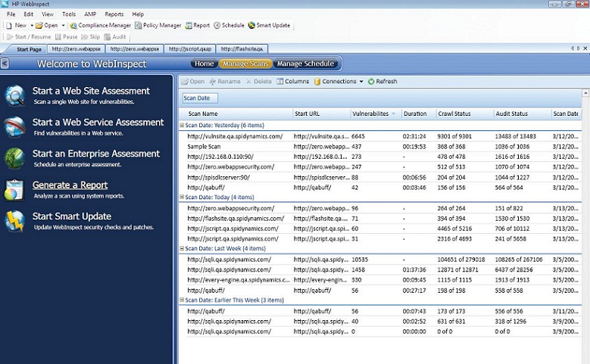The image size is (590, 364).
Task: Launch Compliance Manager from toolbar
Action: 100,26
